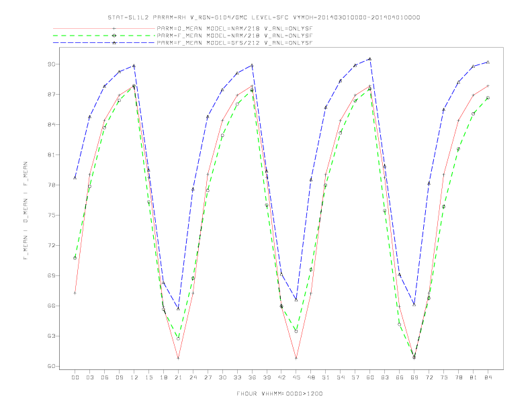
Task: Select the O_MEAN NAM/218 legend label
Action: (234, 28)
